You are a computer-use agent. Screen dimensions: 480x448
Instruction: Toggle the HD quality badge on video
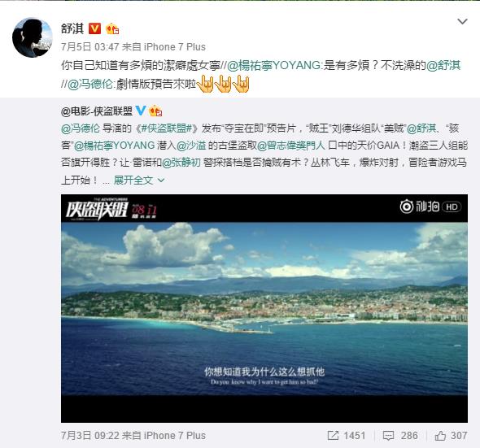(x=452, y=207)
